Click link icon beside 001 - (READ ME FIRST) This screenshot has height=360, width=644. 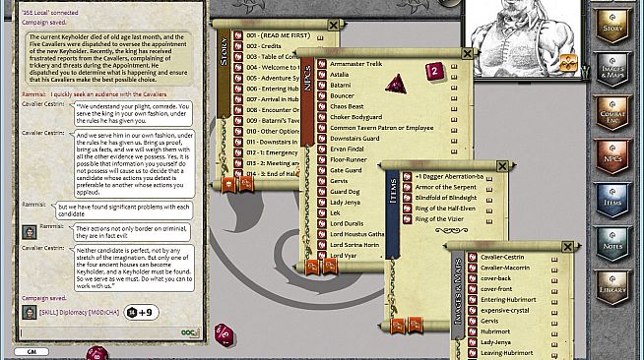(238, 35)
